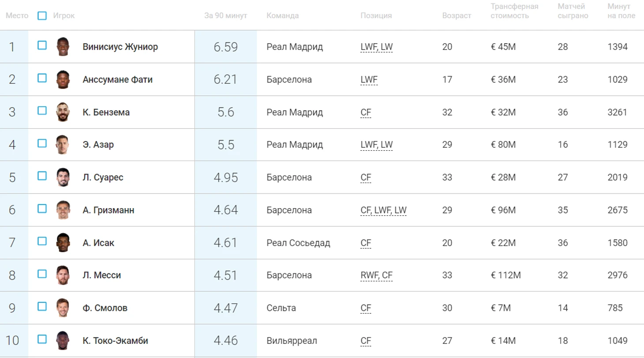Click the 'Команда' column header

[x=282, y=16]
